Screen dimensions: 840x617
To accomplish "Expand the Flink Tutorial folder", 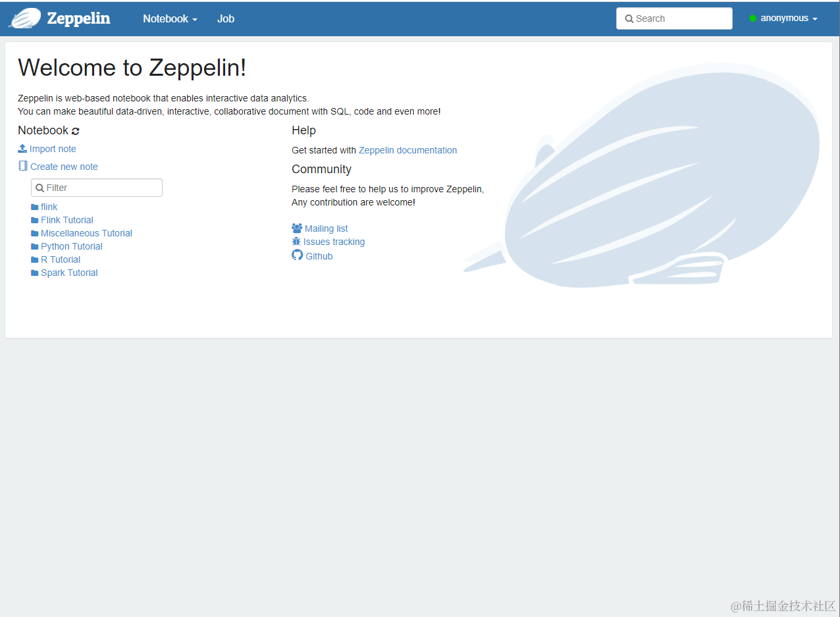I will pos(67,220).
